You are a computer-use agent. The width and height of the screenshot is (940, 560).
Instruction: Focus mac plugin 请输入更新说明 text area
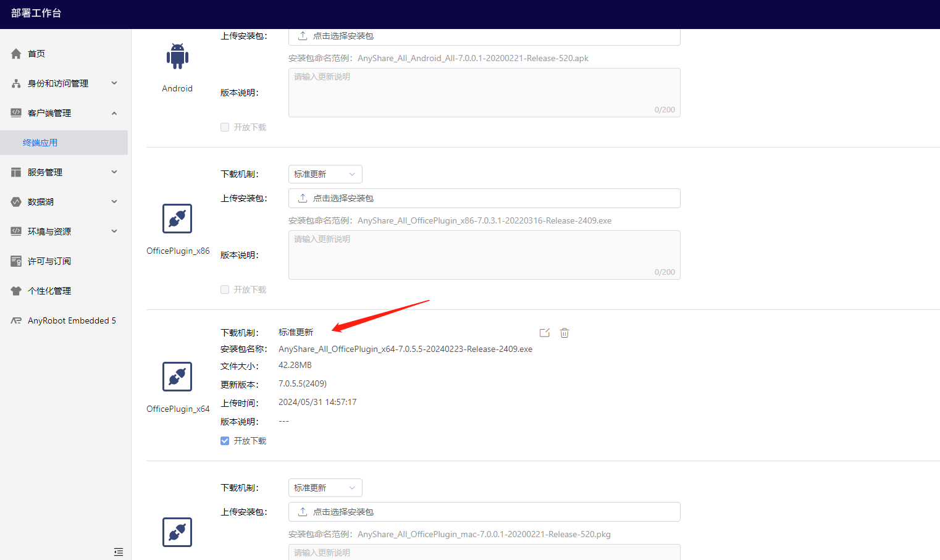click(x=484, y=552)
